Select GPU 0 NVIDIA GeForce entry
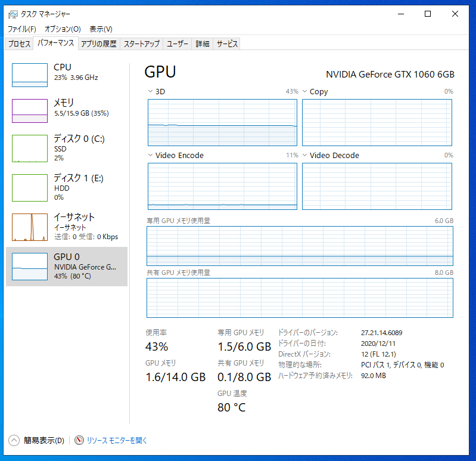 click(67, 267)
